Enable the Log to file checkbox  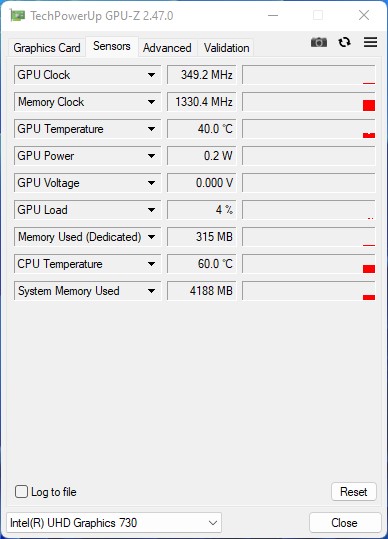(21, 492)
